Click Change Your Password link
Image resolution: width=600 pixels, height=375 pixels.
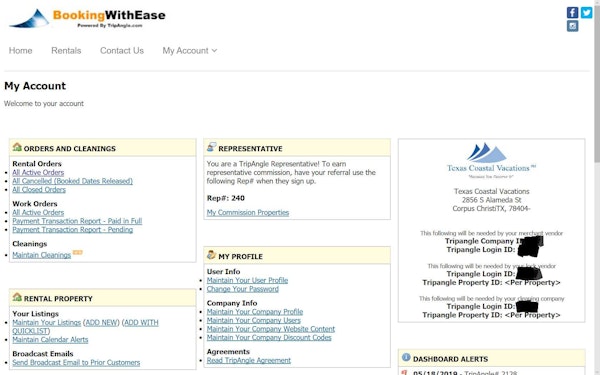tap(243, 289)
